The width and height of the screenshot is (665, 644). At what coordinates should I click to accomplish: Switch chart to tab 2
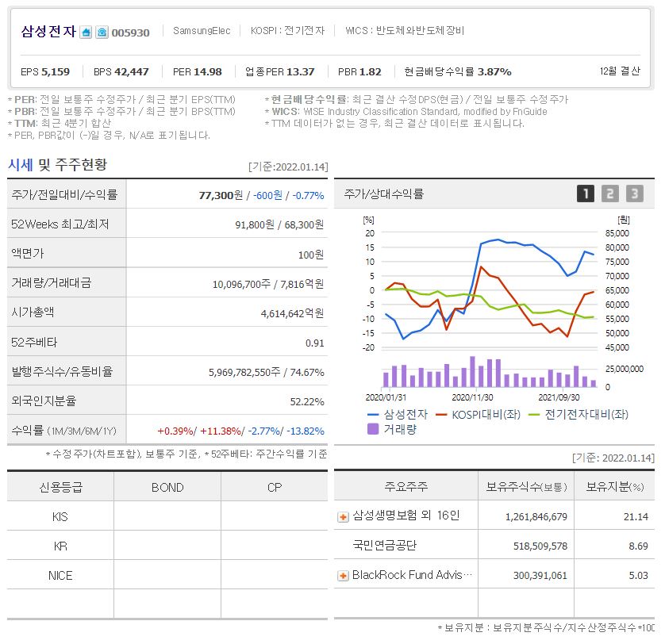click(x=610, y=194)
